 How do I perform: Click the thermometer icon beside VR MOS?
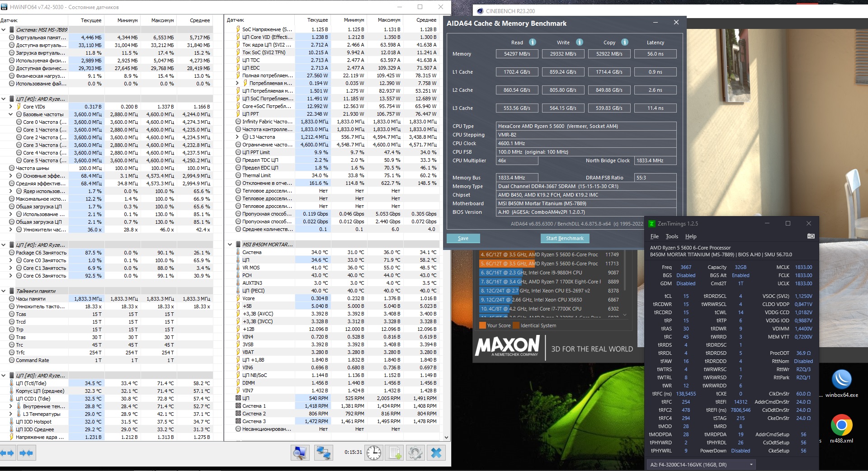click(x=238, y=268)
